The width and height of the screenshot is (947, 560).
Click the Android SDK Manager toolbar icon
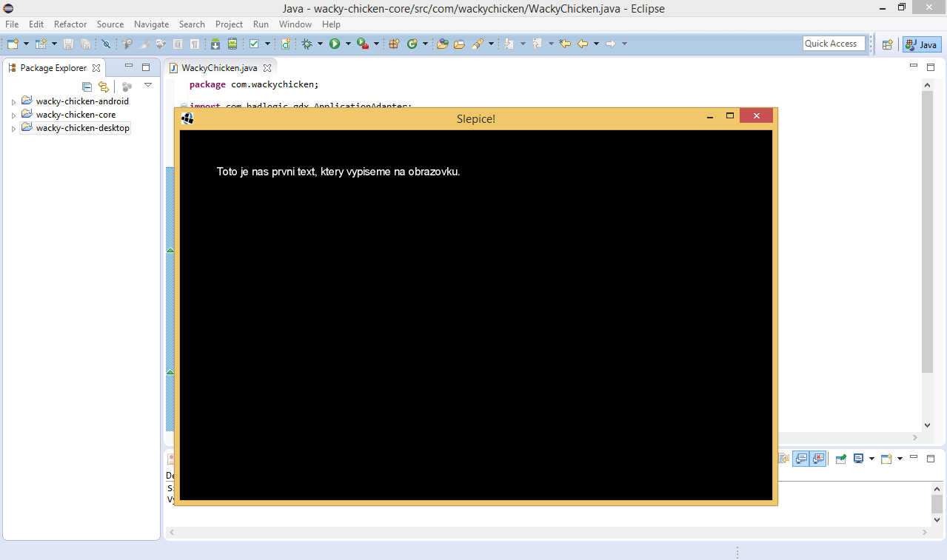[215, 44]
